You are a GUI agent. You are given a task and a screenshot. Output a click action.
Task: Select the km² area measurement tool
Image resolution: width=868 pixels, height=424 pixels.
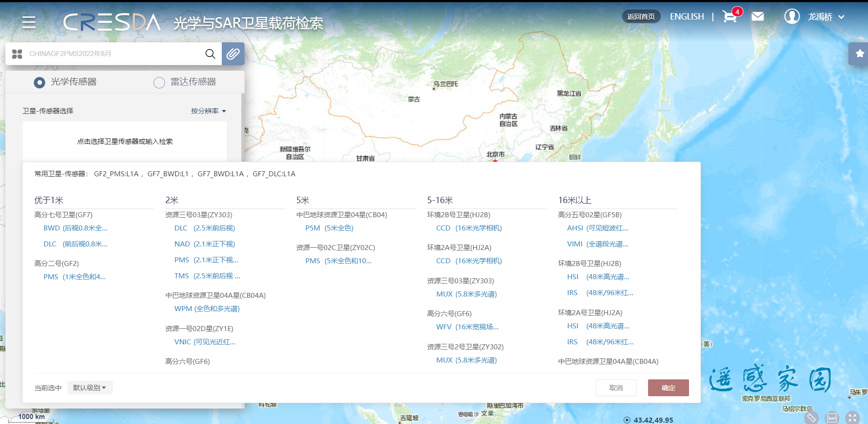click(832, 418)
